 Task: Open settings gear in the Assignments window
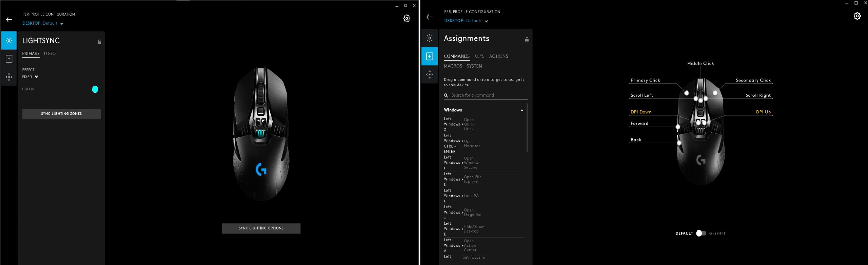pyautogui.click(x=857, y=16)
